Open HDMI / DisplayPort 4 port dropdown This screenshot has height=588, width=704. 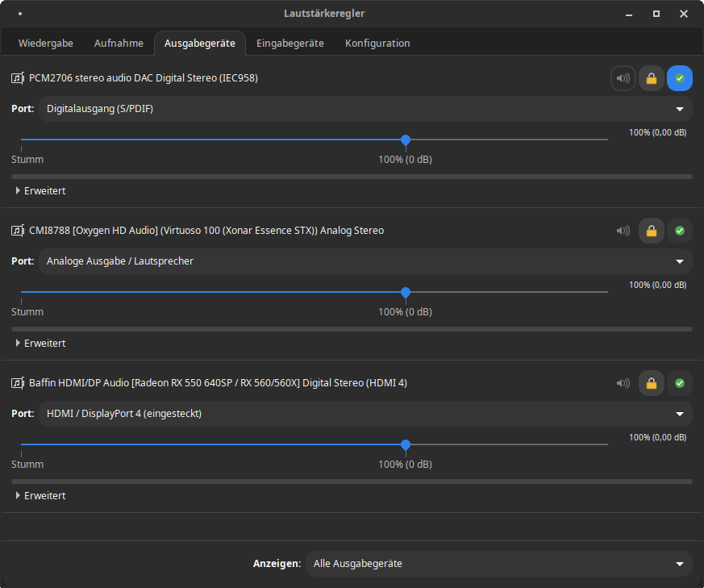[x=365, y=413]
